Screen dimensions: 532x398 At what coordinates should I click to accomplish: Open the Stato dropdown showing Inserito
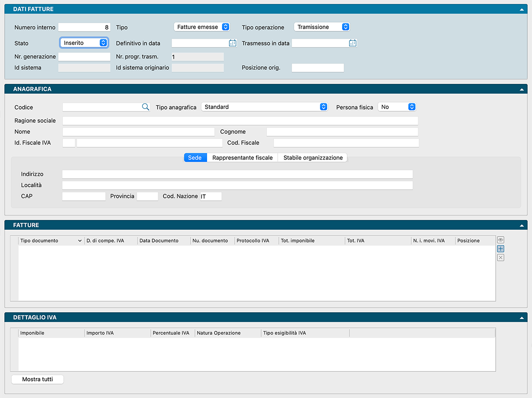tap(84, 43)
